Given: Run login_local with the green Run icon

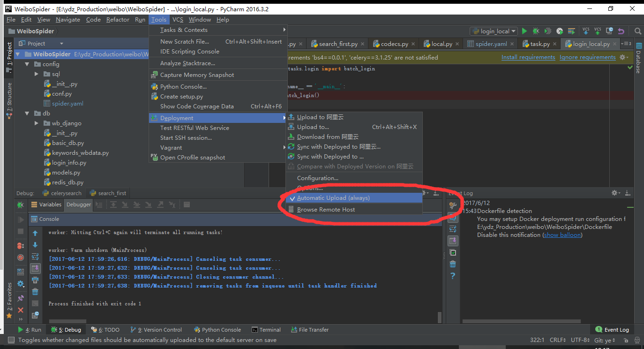Looking at the screenshot, I should (524, 31).
